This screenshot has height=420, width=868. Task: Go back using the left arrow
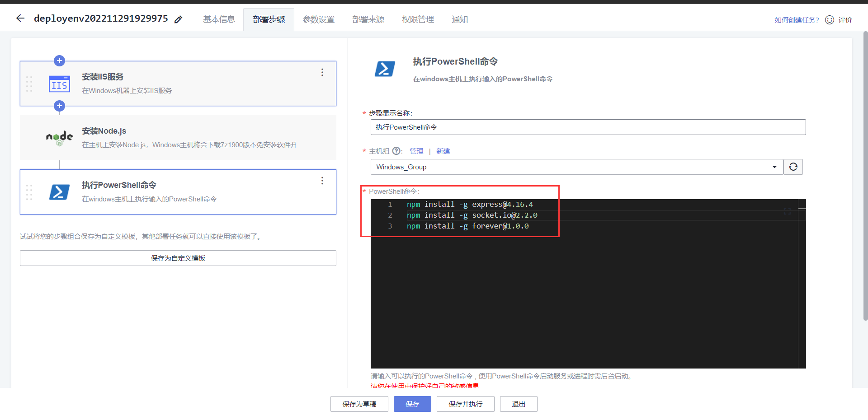click(20, 19)
